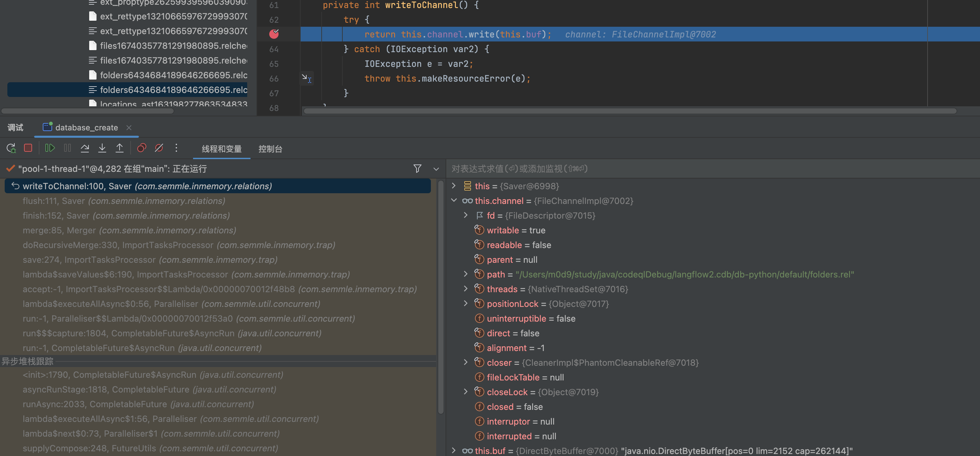
Task: Expand the closer PhantomCleanableRef node
Action: [466, 362]
